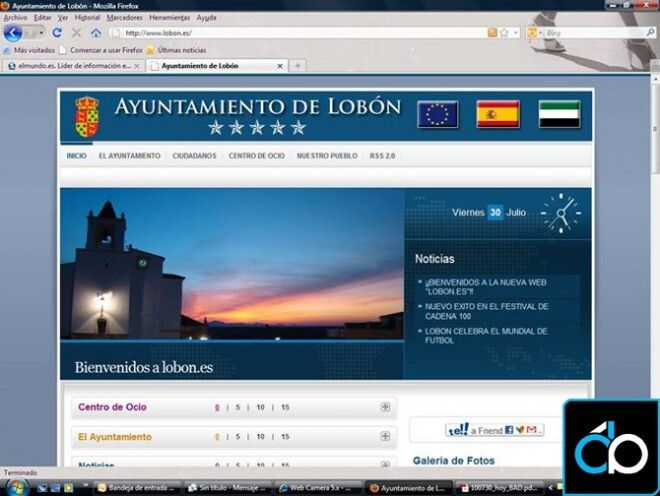The image size is (660, 496).
Task: Click the European Union flag icon
Action: pos(437,114)
